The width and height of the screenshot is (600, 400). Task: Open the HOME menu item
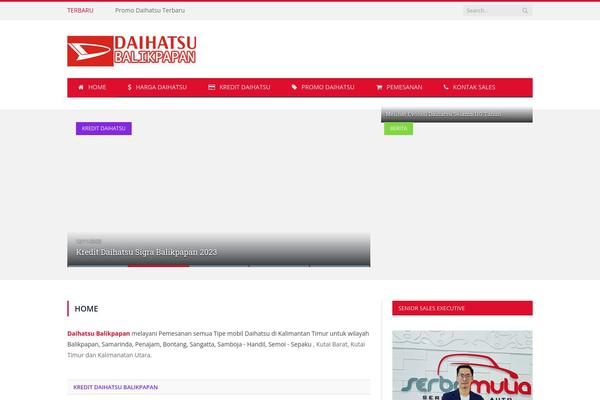[92, 87]
